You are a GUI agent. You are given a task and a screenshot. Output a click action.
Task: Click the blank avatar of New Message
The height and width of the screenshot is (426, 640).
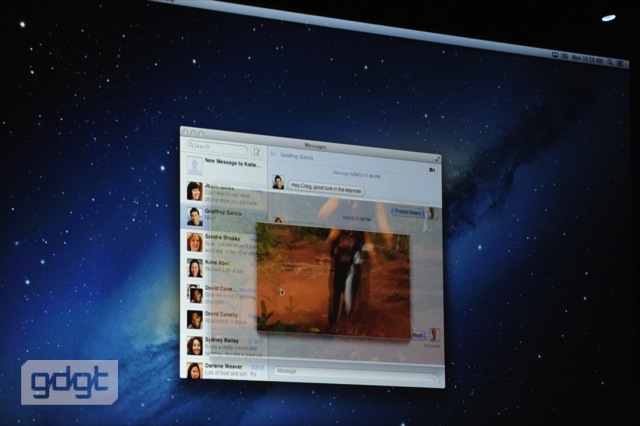(194, 166)
